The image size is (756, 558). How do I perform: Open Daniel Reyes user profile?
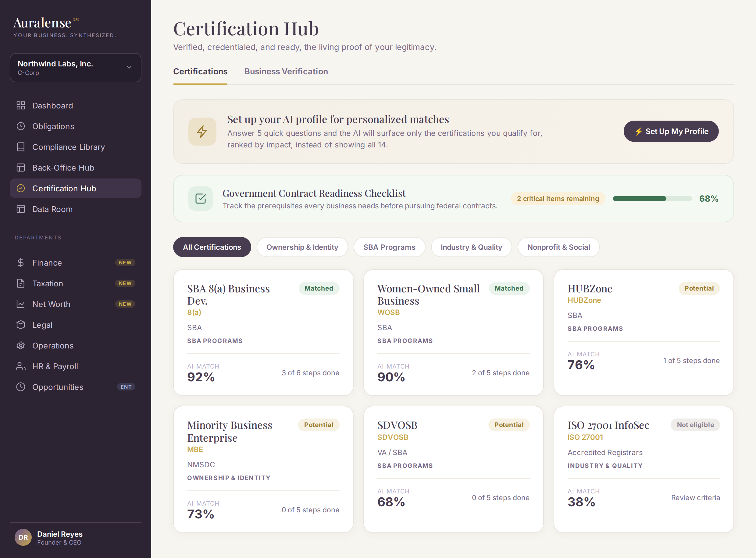(x=75, y=537)
